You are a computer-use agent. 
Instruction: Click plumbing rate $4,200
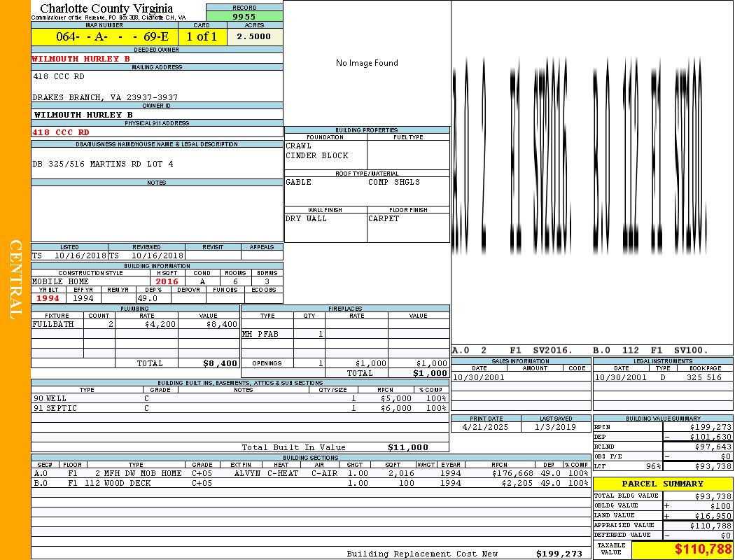[160, 324]
